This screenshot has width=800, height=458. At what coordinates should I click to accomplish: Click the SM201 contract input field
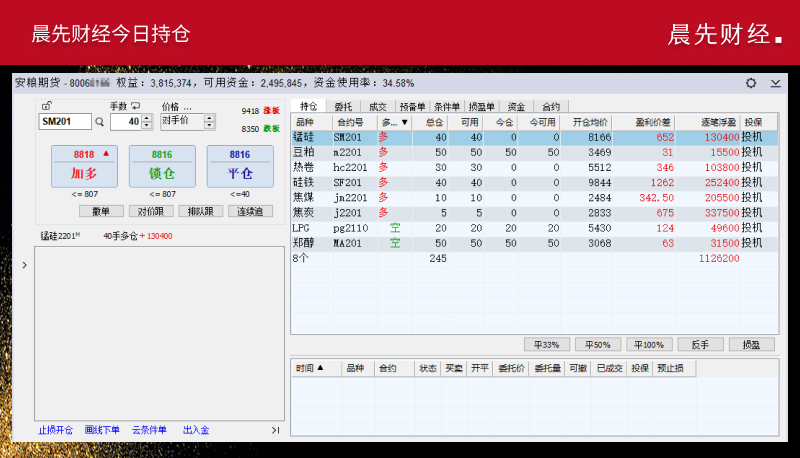point(64,122)
